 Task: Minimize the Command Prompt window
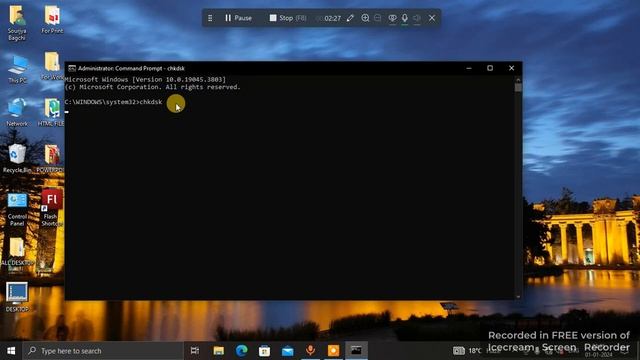coord(469,68)
